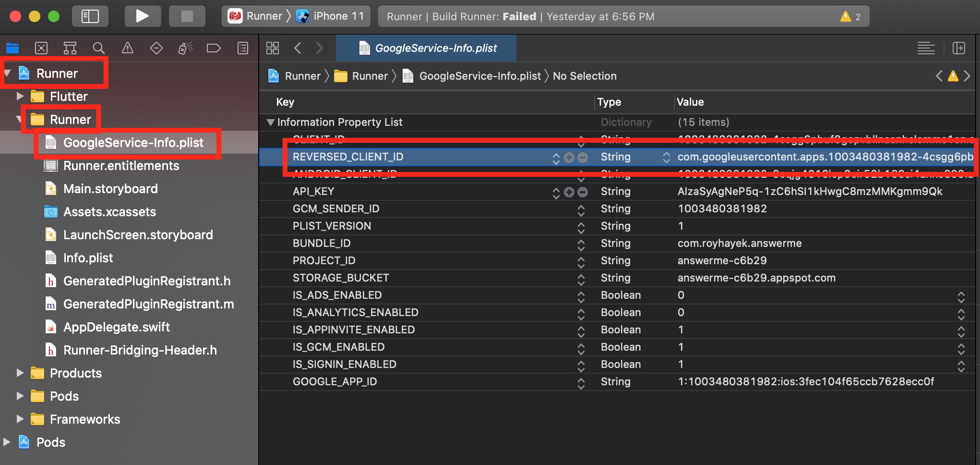Open the Project navigator folder icon
Screen dimensions: 980x465
[x=12, y=48]
